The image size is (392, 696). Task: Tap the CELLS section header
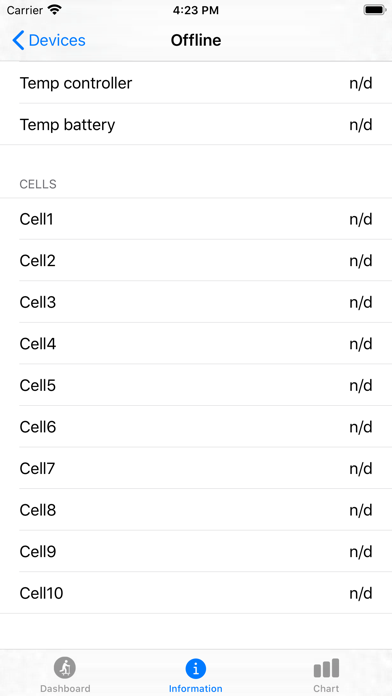(38, 184)
